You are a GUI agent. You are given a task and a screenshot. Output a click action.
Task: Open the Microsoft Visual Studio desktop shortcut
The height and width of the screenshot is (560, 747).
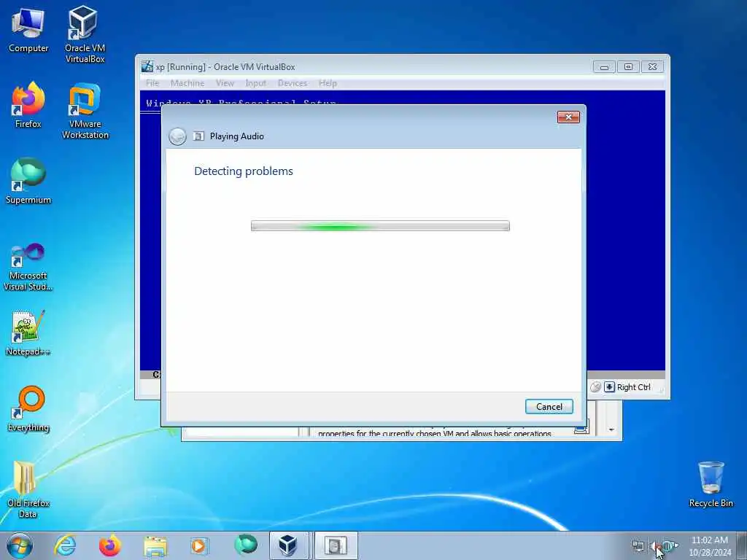[28, 267]
